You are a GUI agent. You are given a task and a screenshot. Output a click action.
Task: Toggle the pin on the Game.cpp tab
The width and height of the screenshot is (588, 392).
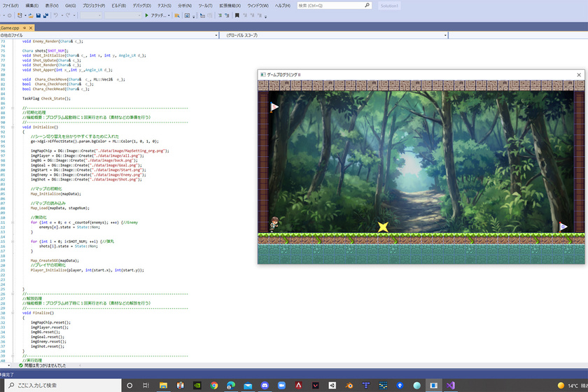24,27
